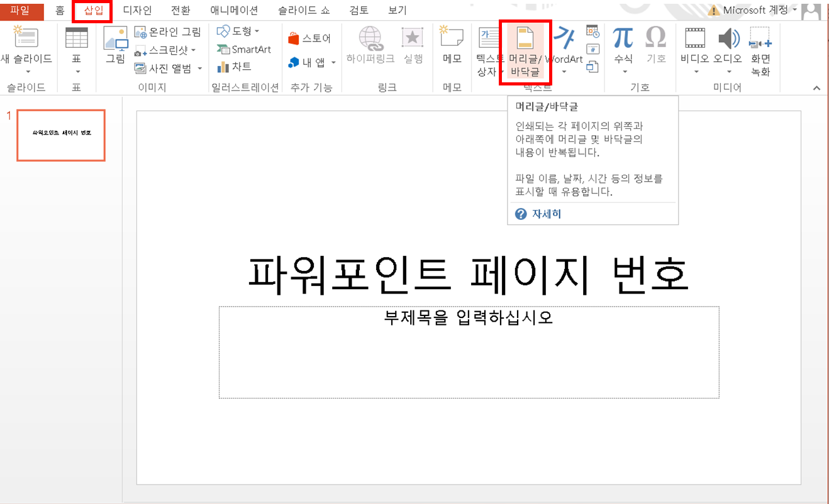The image size is (829, 504).
Task: Click the slide title 파워포인트 페이지 번호
Action: (x=469, y=275)
